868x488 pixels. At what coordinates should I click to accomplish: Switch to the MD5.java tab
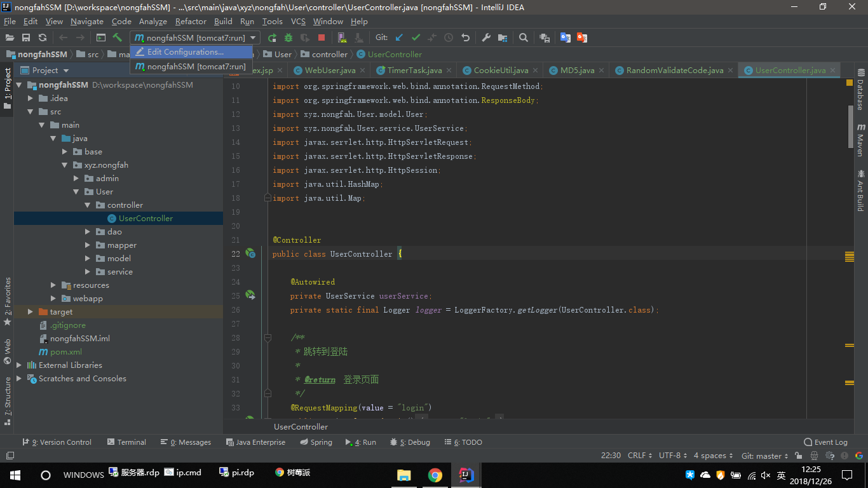577,70
